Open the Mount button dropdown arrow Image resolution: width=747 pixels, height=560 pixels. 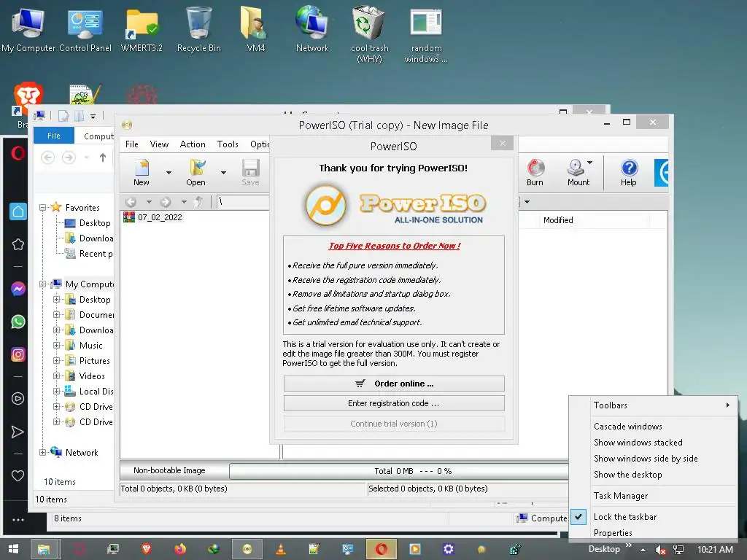click(x=589, y=163)
